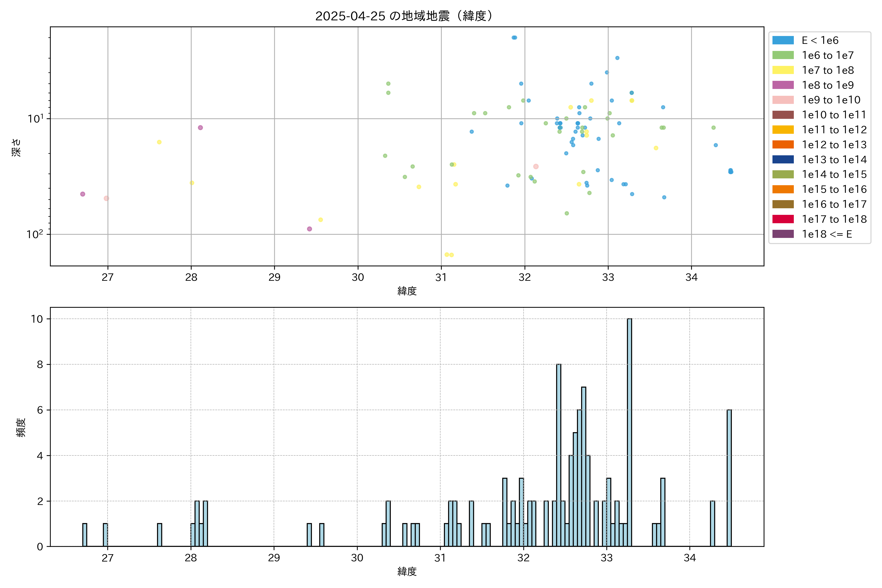882x588 pixels.
Task: Click the 頻度 y-axis label
Action: (x=21, y=427)
